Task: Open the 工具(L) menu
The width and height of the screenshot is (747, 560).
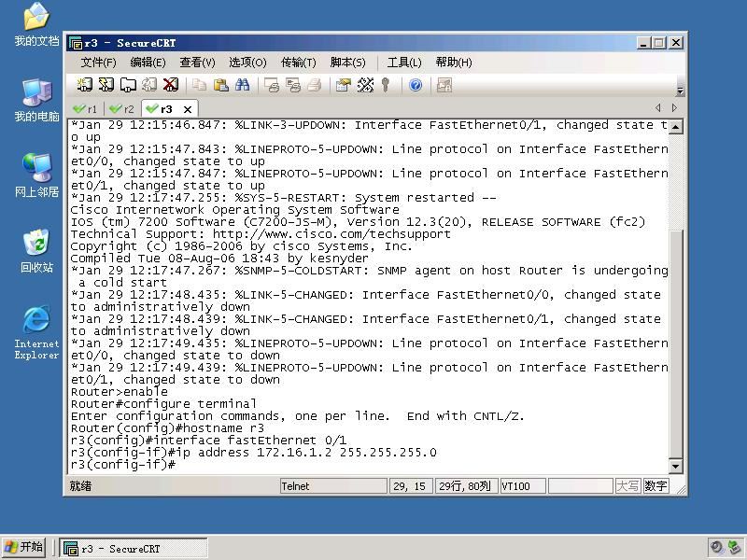Action: [404, 63]
